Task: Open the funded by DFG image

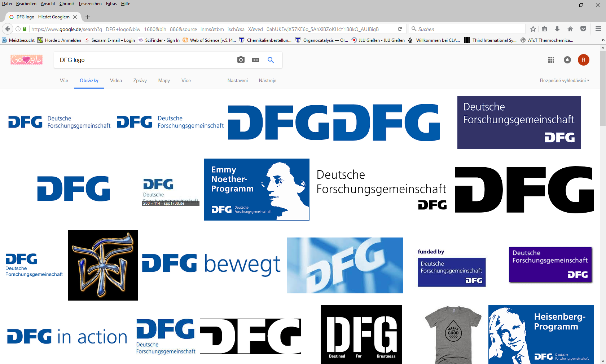Action: [x=452, y=267]
